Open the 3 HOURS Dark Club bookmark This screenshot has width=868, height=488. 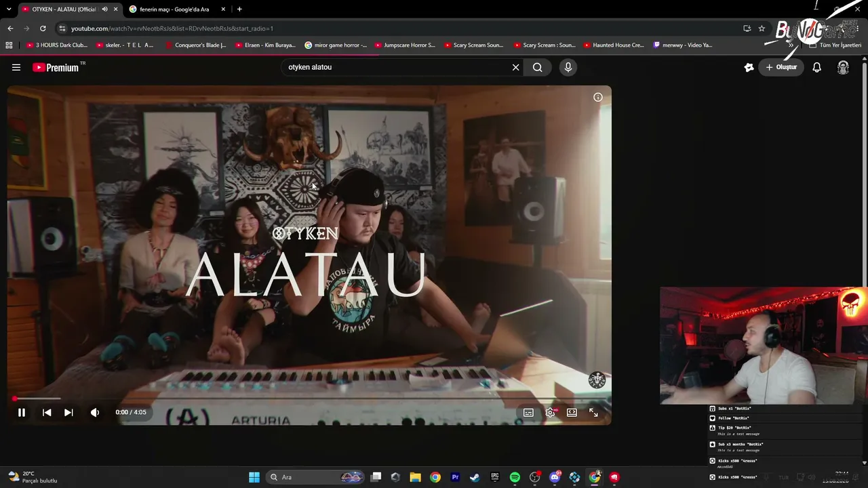(57, 45)
